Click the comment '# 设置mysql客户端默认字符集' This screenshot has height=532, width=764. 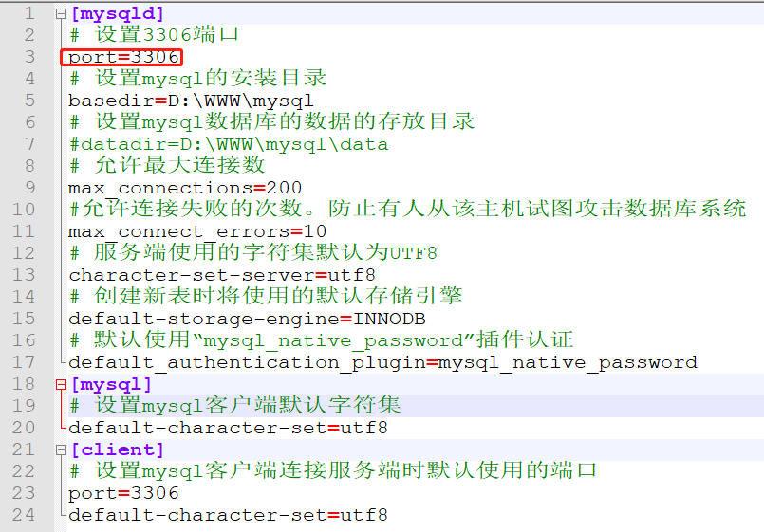235,406
